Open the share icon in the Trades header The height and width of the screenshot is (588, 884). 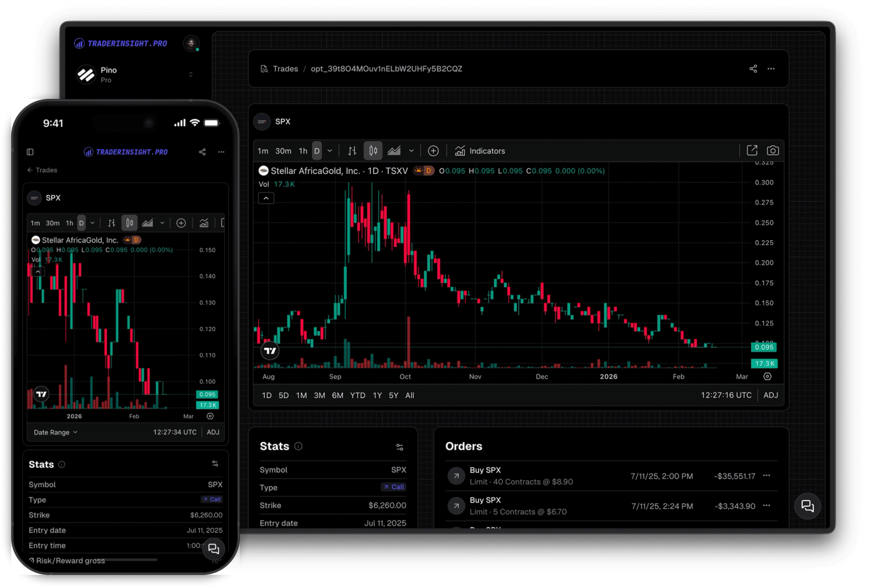click(753, 69)
